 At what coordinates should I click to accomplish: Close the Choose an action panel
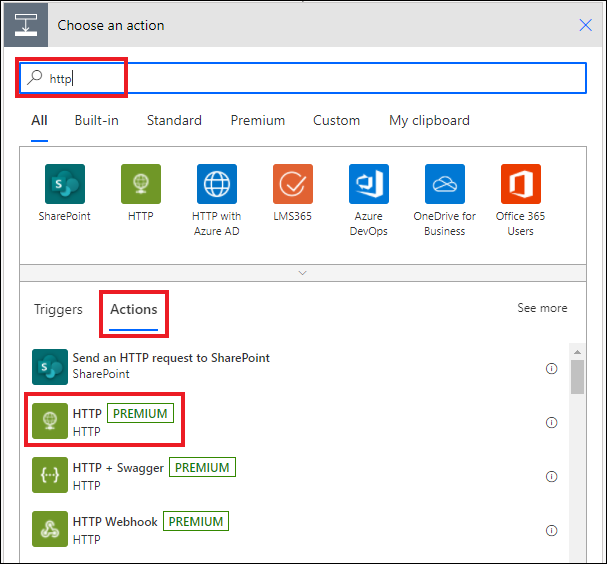point(585,25)
